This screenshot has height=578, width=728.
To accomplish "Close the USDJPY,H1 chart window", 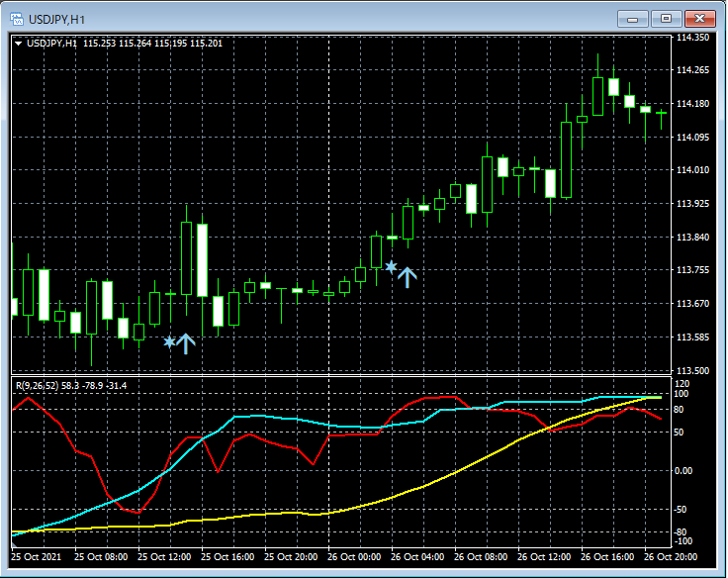I will [699, 19].
